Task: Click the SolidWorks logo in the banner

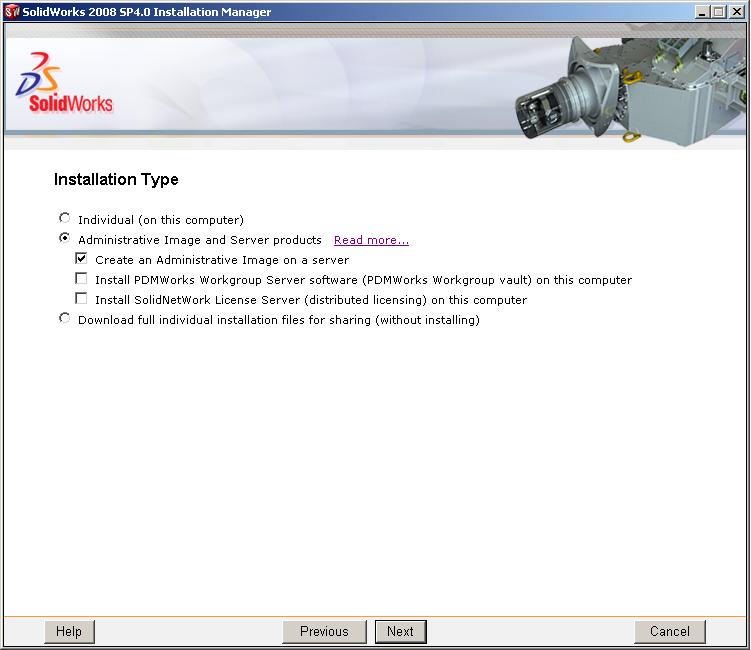Action: (64, 83)
